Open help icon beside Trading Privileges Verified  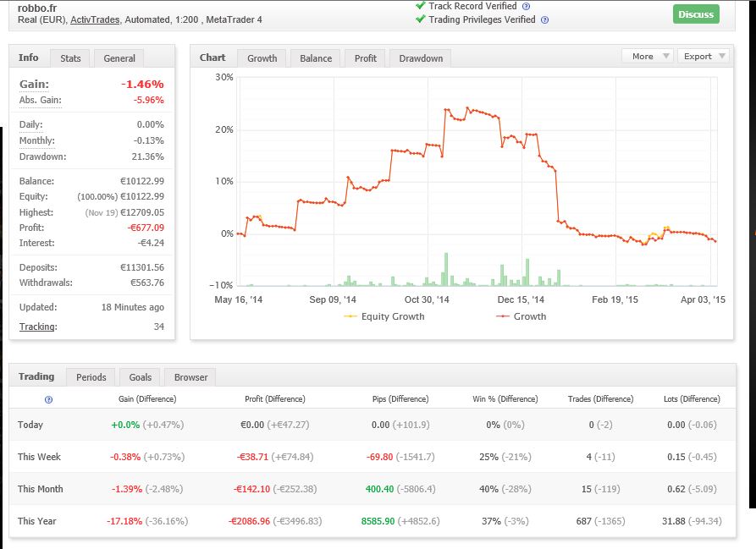click(x=545, y=20)
